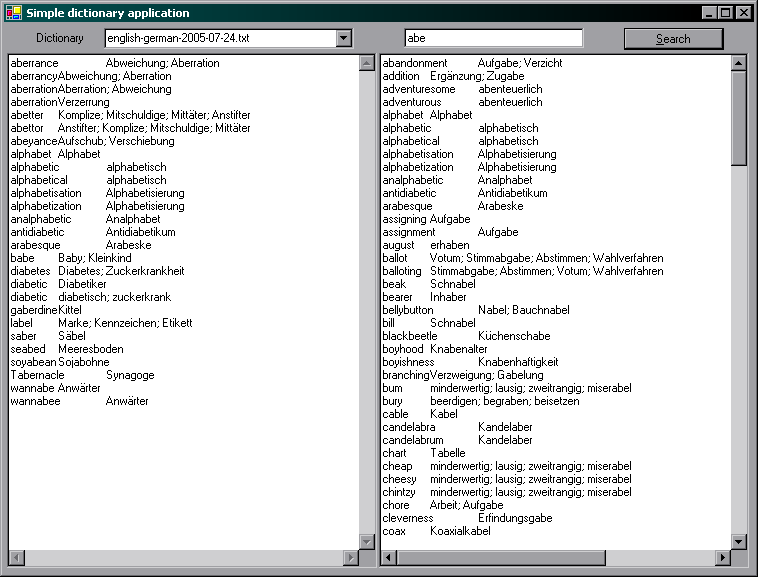Select 'coax Koaxialkabel' row
The image size is (758, 577).
point(437,532)
